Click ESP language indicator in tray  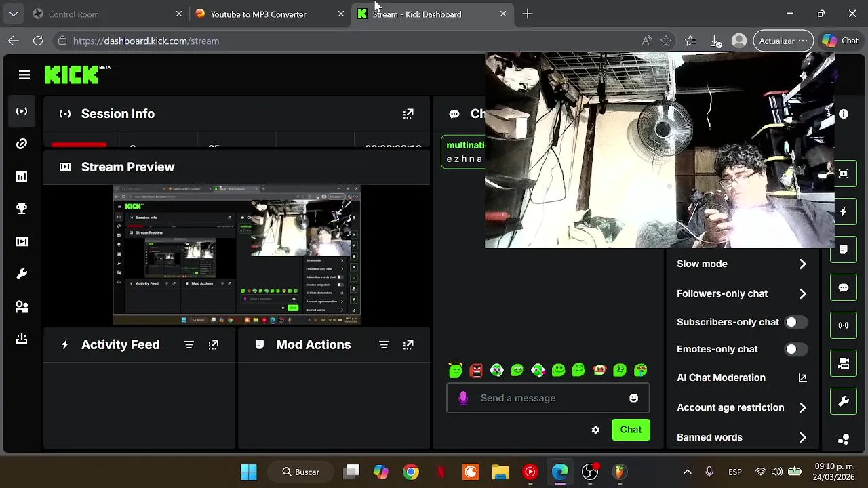click(x=735, y=472)
